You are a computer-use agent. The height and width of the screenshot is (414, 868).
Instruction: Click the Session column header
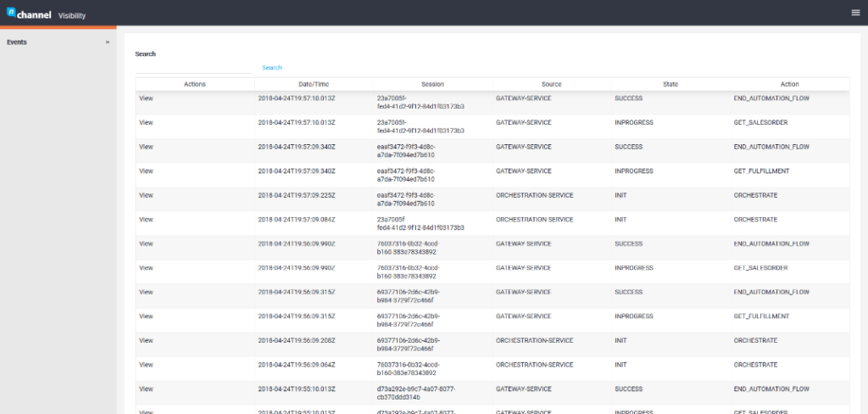(432, 84)
